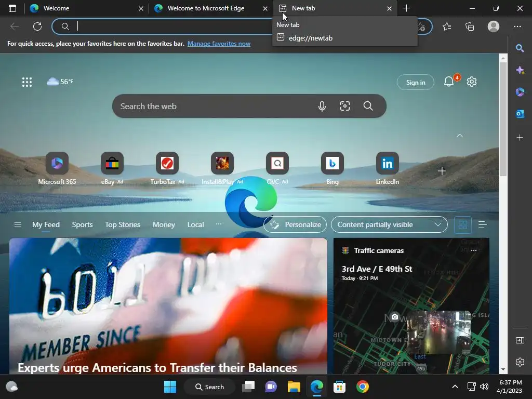This screenshot has width=532, height=399.
Task: Click the Personalize button
Action: (x=295, y=224)
